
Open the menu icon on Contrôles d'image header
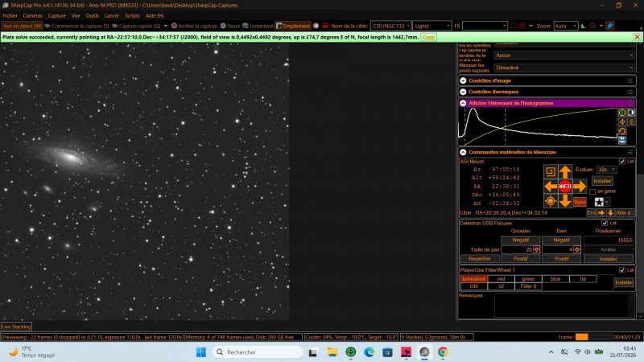tap(630, 81)
